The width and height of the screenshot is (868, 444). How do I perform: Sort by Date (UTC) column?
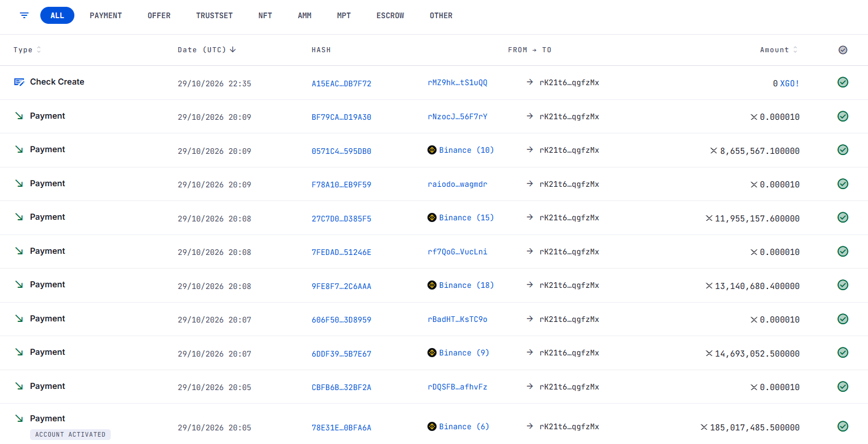(x=207, y=50)
